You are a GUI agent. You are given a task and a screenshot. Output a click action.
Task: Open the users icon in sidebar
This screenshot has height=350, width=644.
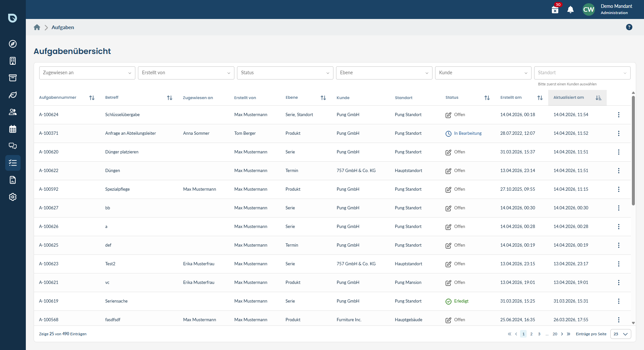pos(13,112)
